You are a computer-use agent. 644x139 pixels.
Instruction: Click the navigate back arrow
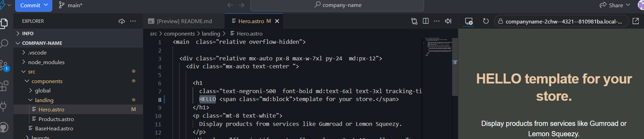230,5
